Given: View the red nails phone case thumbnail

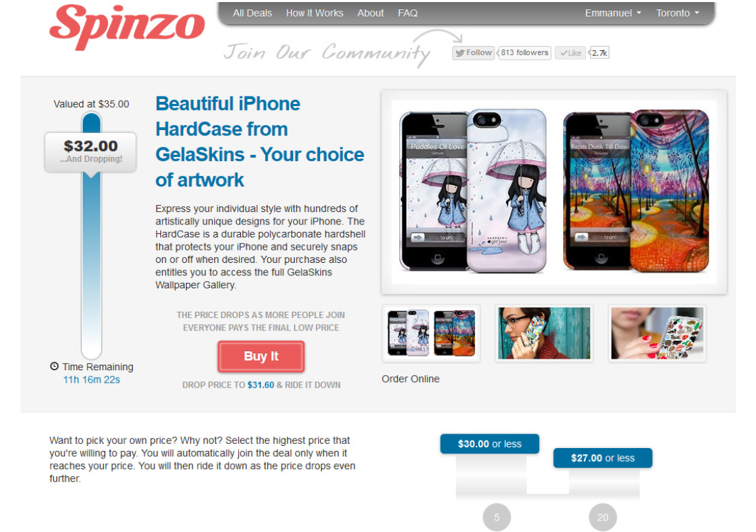Looking at the screenshot, I should click(x=657, y=333).
